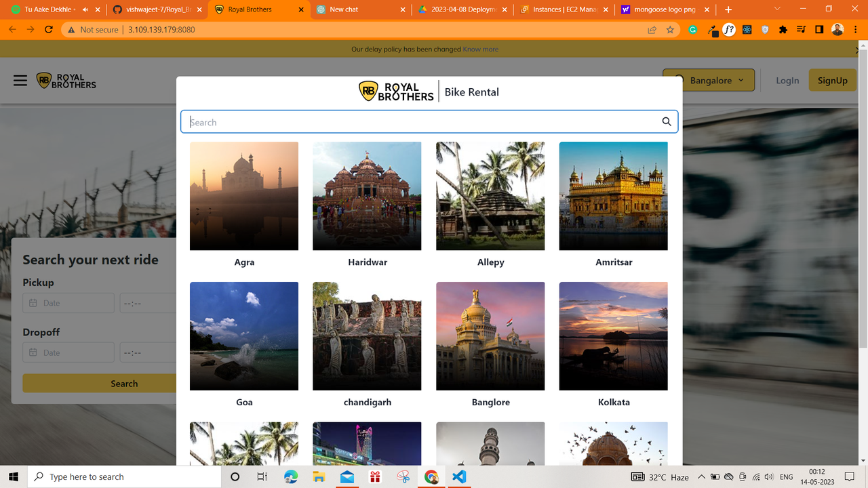The height and width of the screenshot is (488, 868).
Task: Click the city Search input field
Action: click(429, 122)
